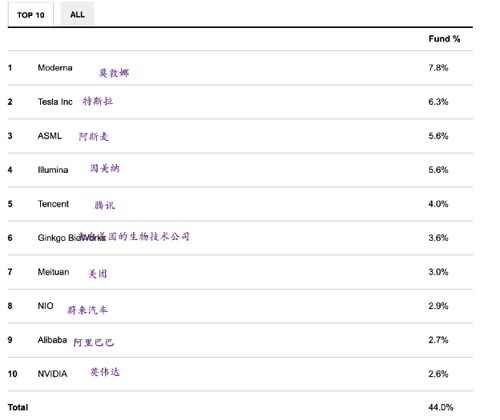Viewport: 500px width, 420px height.
Task: Open the Alibaba holding entry
Action: [x=52, y=340]
